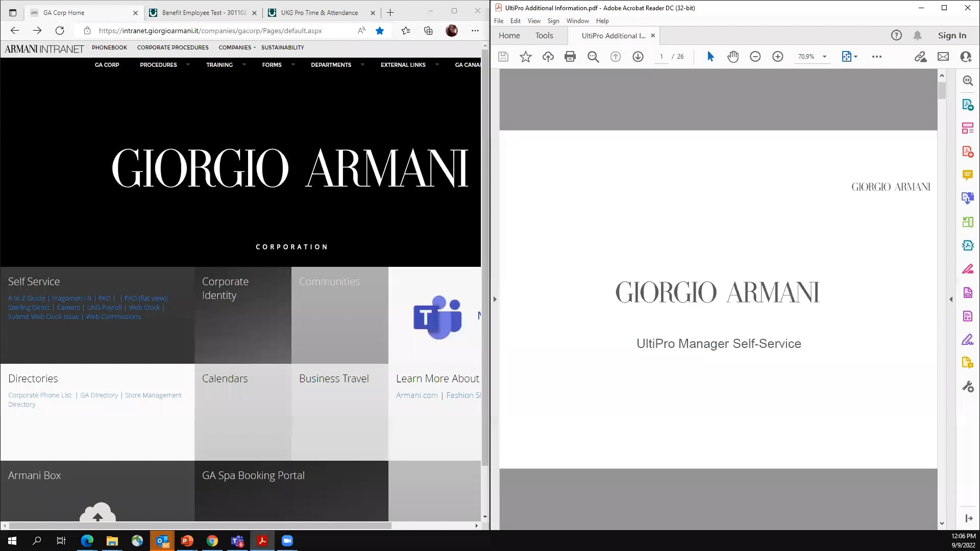The width and height of the screenshot is (980, 551).
Task: Select the Hand pan tool in Acrobat
Action: [x=733, y=57]
